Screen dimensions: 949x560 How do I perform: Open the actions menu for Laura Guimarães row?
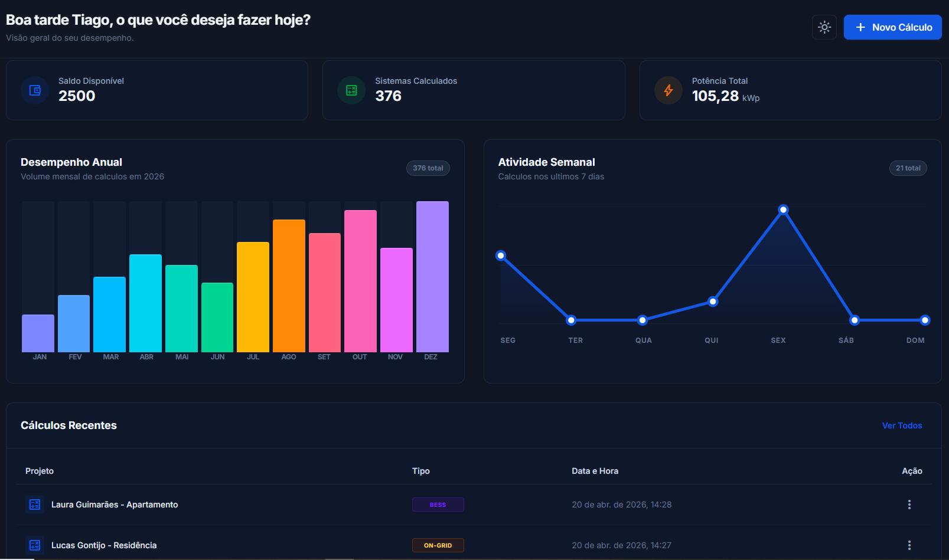(909, 505)
